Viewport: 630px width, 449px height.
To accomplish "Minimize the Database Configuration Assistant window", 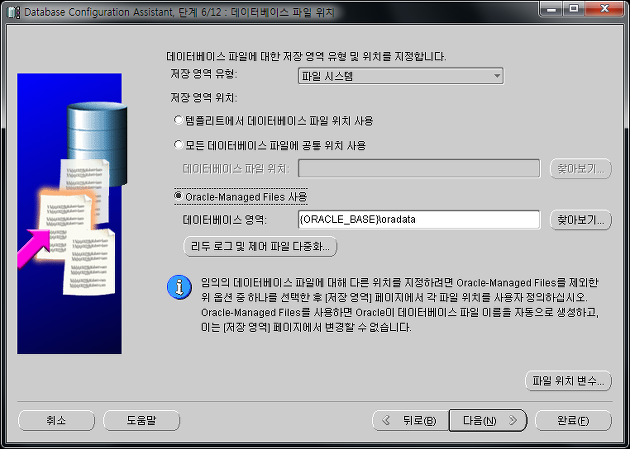I will [551, 9].
